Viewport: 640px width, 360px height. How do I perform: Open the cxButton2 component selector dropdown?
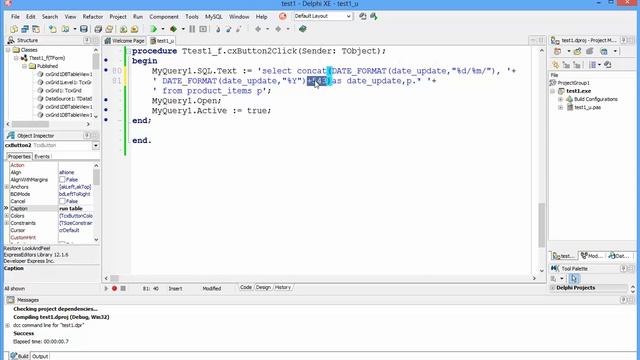point(96,146)
